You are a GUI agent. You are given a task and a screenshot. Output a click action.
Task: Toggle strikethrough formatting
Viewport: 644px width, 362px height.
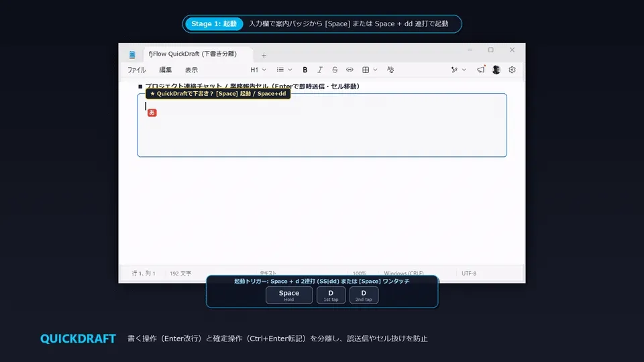(x=335, y=70)
